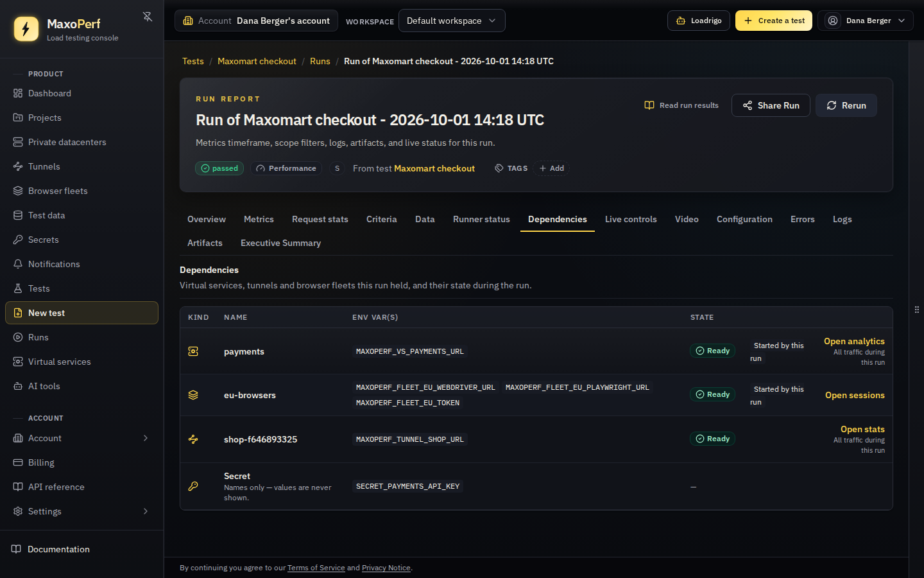Click Read run results link
The image size is (924, 578).
681,105
